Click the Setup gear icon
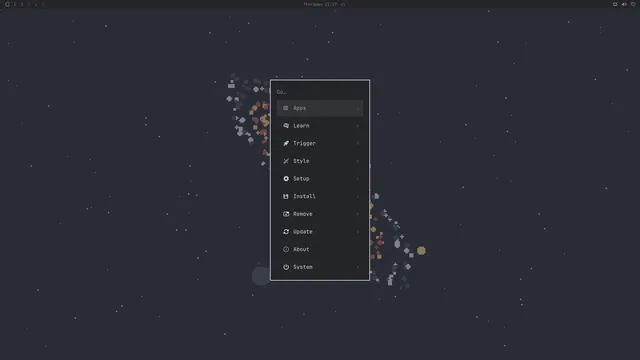 click(286, 179)
